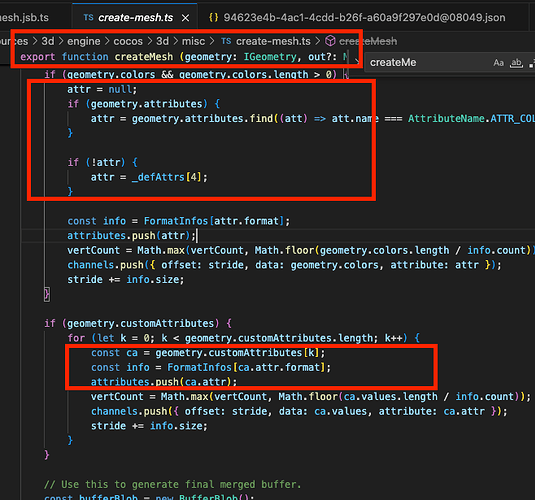The image size is (535, 500).
Task: Open the create-mesh.ts breadcrumb segment
Action: click(273, 41)
